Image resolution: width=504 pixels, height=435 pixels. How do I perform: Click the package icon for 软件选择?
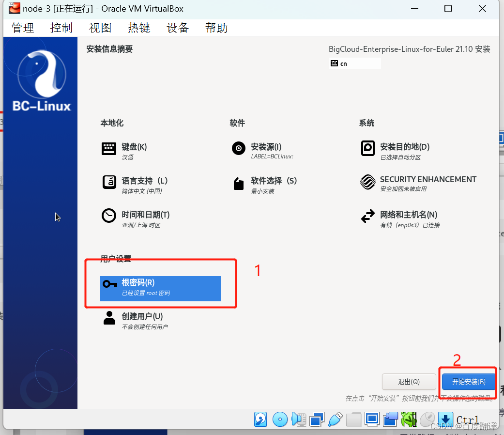[239, 184]
